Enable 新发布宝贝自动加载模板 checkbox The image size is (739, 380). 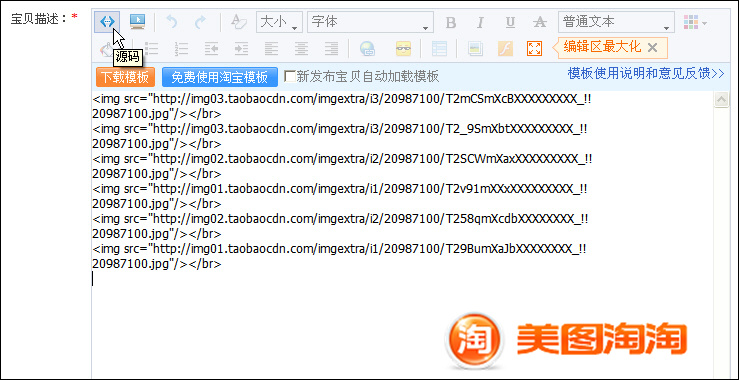click(290, 76)
